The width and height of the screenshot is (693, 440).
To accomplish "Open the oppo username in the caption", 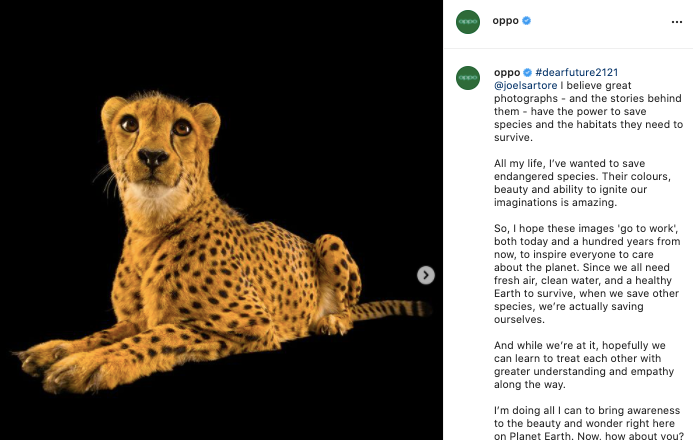I will [x=506, y=73].
